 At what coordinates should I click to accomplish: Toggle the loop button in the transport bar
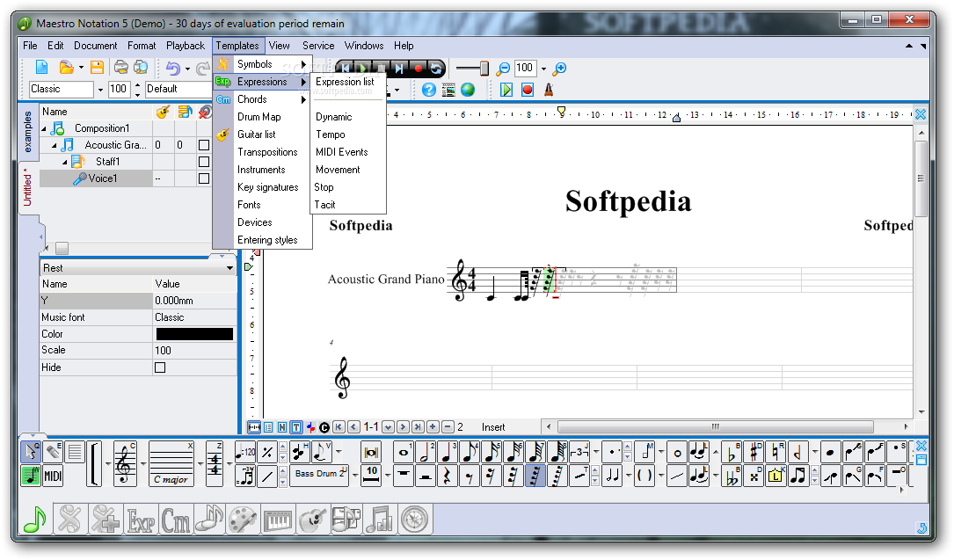[x=435, y=68]
